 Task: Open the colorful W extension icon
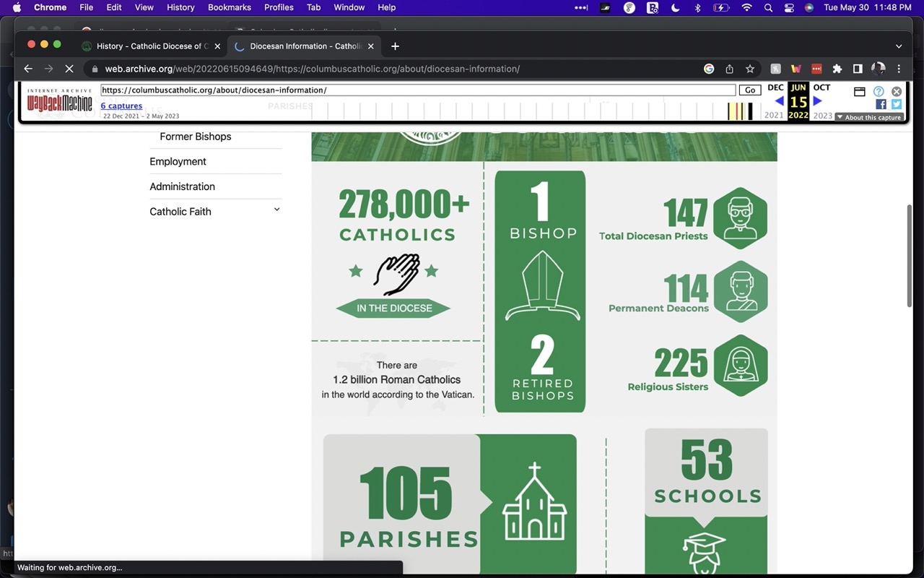796,69
